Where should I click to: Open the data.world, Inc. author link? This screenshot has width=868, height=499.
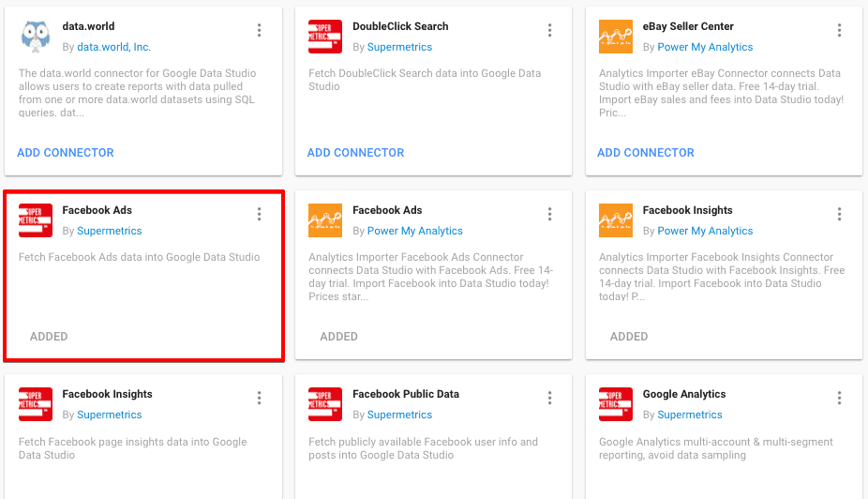(x=113, y=47)
